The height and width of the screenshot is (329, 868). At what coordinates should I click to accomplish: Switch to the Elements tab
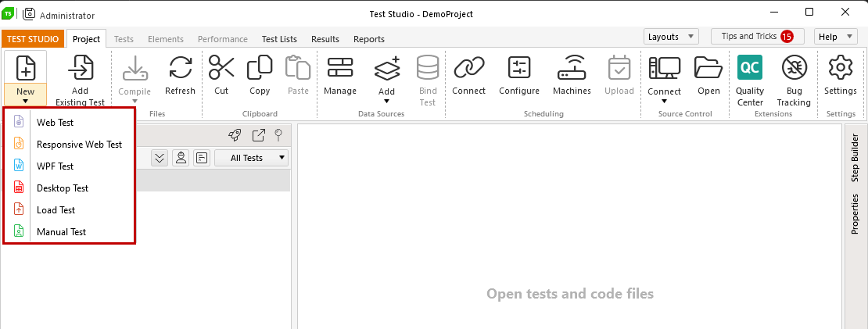[x=166, y=39]
